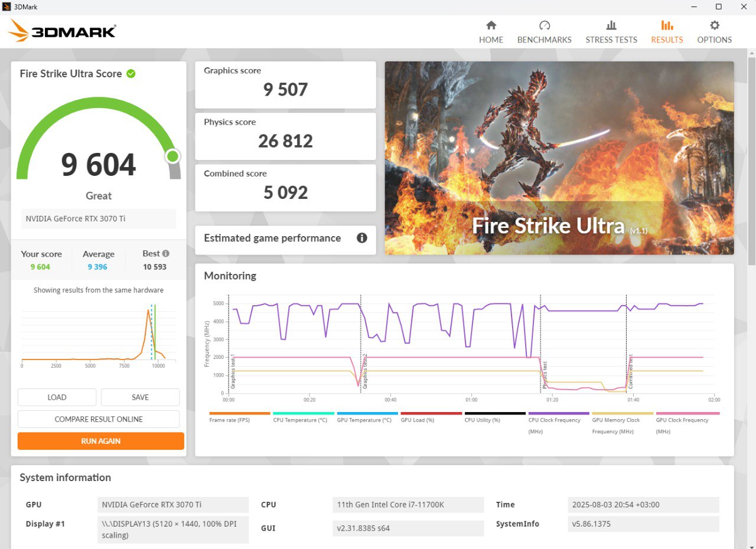The image size is (756, 549).
Task: Click the info icon beside Best score
Action: [166, 253]
